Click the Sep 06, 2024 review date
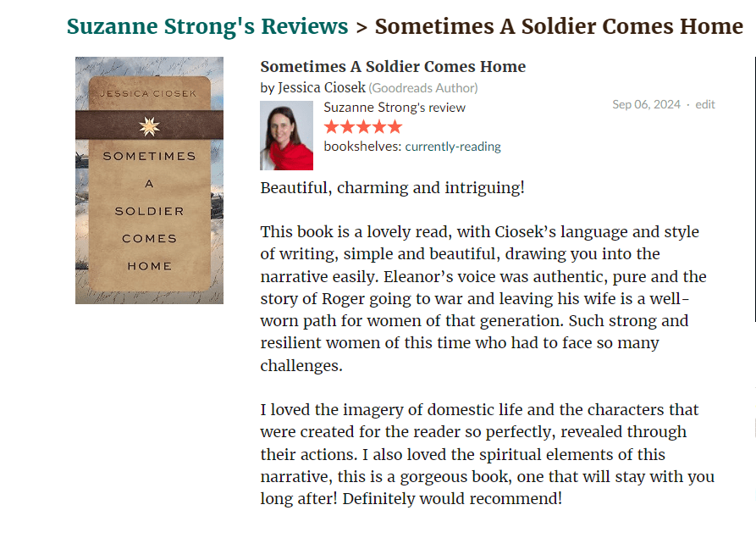This screenshot has width=756, height=538. pos(646,104)
